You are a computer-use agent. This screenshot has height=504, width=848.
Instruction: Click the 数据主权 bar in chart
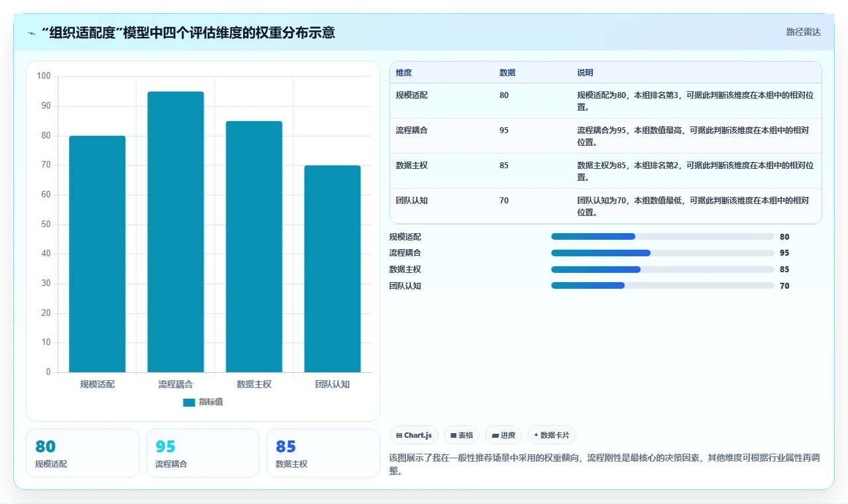254,246
